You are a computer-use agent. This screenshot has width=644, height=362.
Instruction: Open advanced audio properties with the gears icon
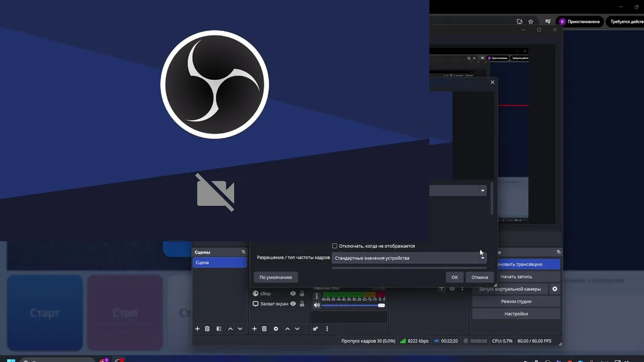(315, 329)
